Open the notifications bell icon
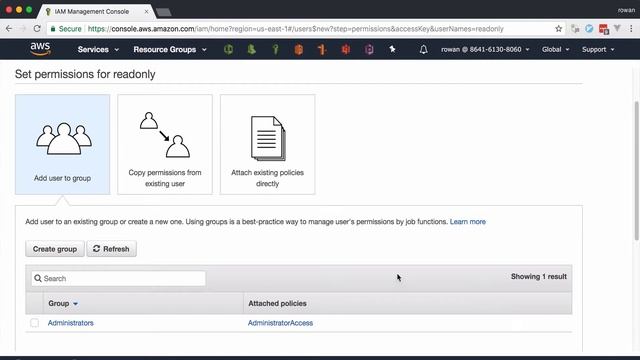 (x=424, y=49)
